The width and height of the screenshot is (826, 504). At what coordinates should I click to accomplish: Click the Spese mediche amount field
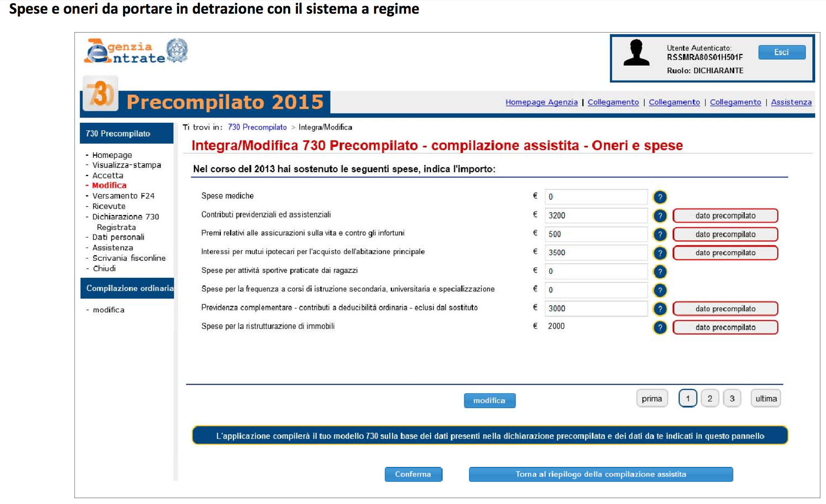pos(596,197)
